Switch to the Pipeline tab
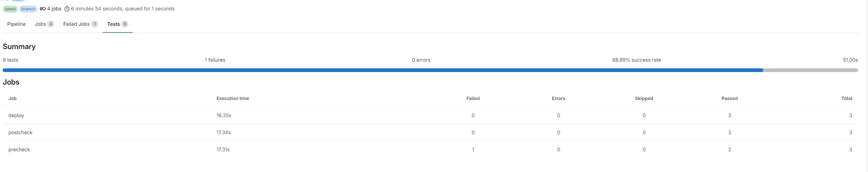The height and width of the screenshot is (172, 868). (16, 24)
